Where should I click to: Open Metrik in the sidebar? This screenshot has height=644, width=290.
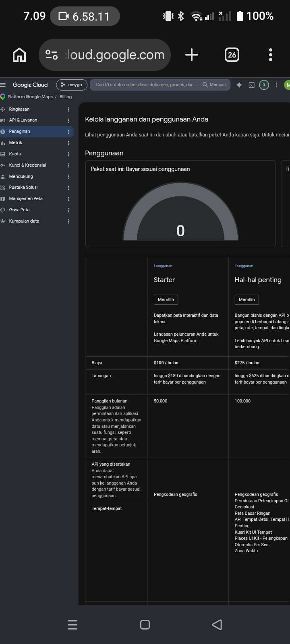point(16,142)
